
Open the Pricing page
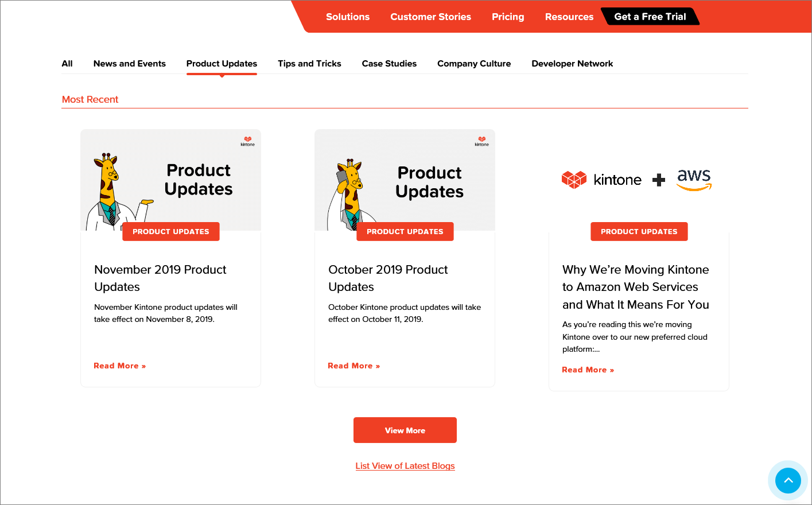coord(508,17)
